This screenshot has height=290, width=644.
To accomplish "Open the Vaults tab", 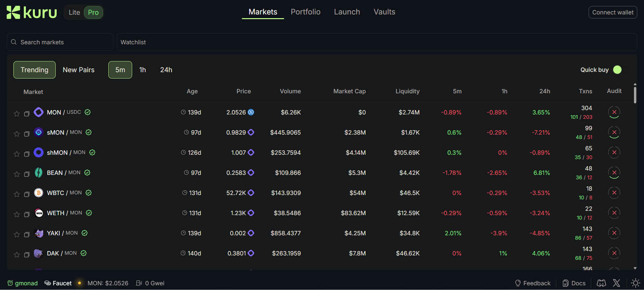I will [x=384, y=12].
